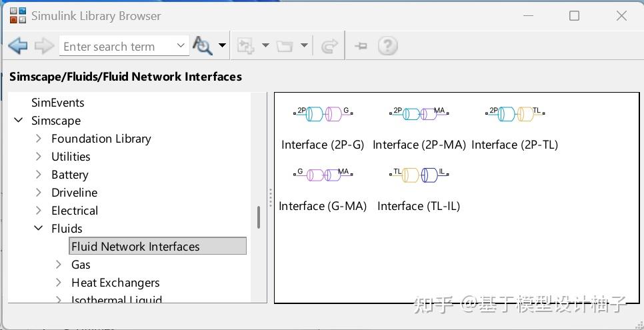Collapse the Simscape tree node

click(19, 121)
